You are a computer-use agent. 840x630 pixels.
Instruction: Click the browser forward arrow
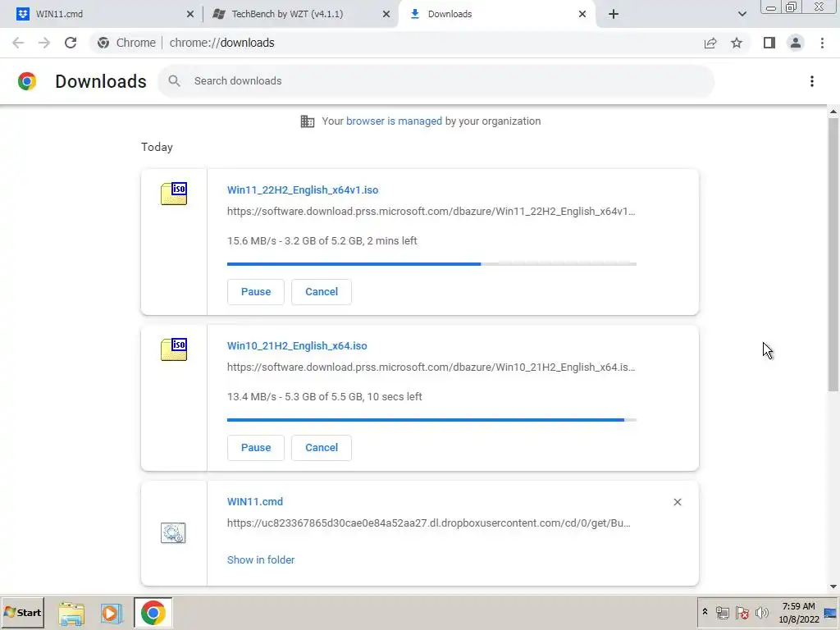point(44,43)
